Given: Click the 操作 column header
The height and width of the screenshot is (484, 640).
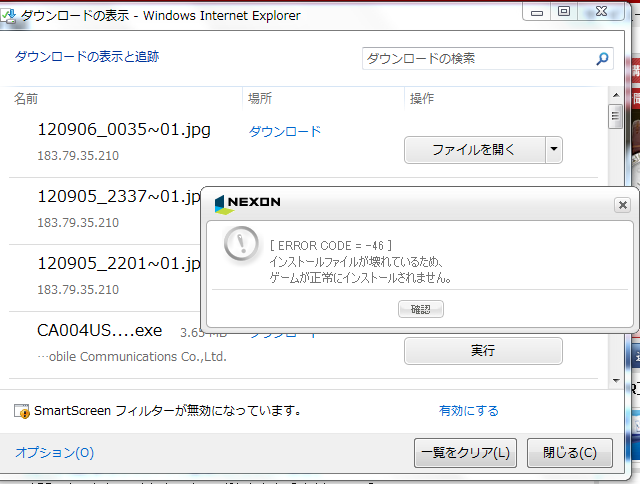Looking at the screenshot, I should click(x=422, y=98).
